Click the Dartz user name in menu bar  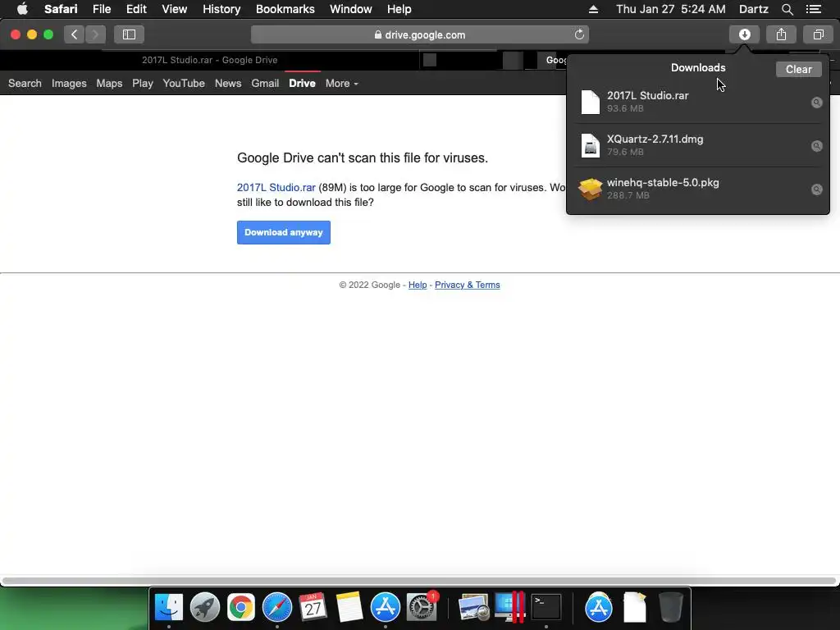click(753, 9)
